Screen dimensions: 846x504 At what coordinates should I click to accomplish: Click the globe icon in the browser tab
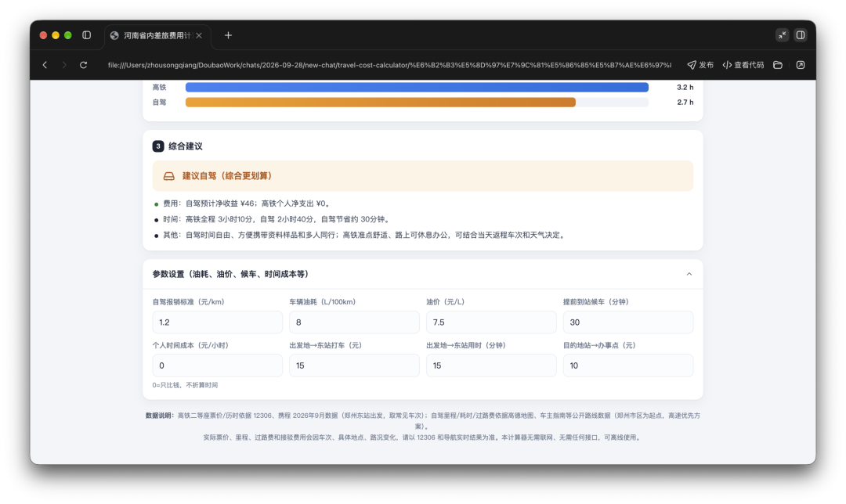click(x=114, y=35)
